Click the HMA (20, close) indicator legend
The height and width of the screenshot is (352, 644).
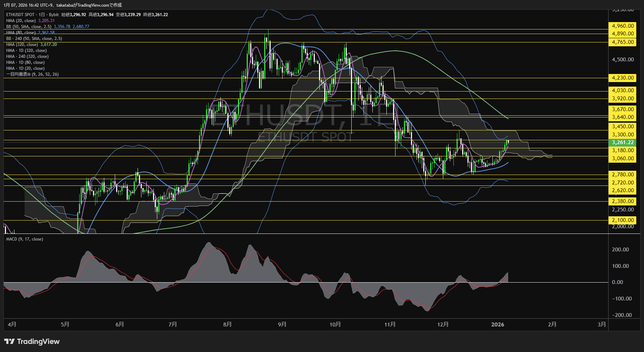[21, 21]
